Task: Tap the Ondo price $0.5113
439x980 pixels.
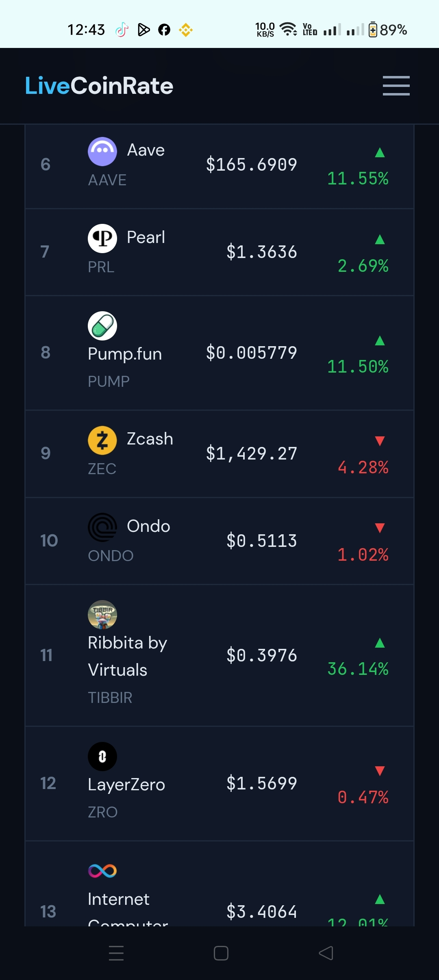Action: [x=262, y=541]
